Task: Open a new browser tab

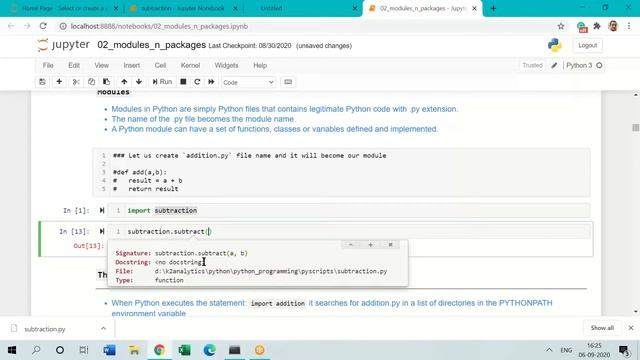Action: coord(493,8)
